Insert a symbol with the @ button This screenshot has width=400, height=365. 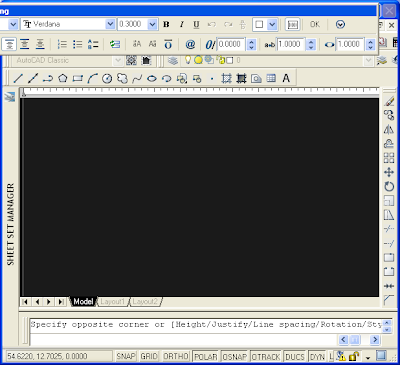click(x=190, y=44)
